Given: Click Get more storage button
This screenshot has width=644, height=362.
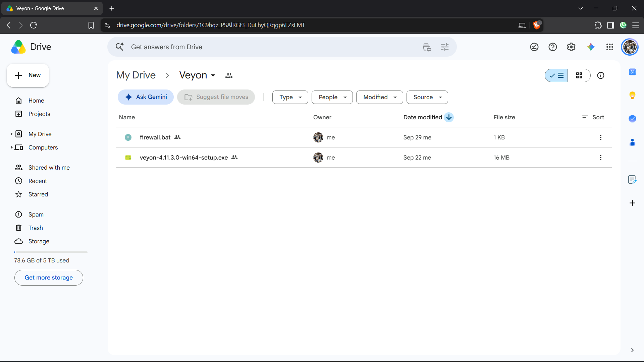Looking at the screenshot, I should click(49, 278).
